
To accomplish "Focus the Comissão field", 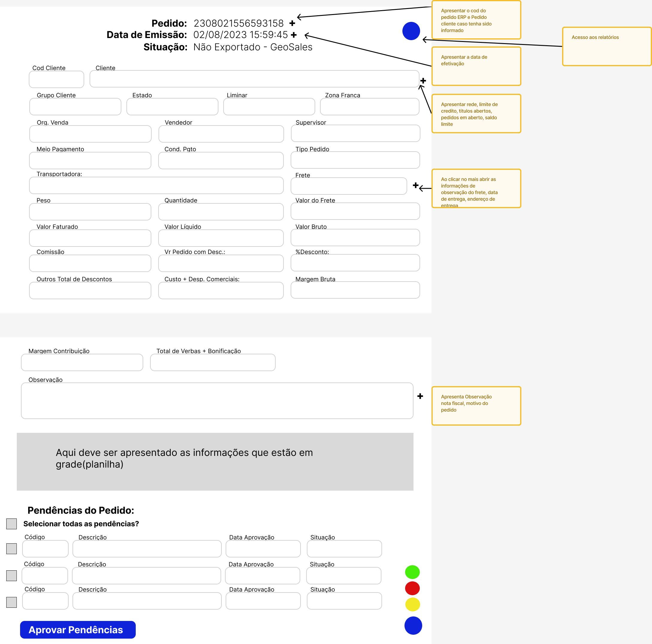I will point(90,263).
